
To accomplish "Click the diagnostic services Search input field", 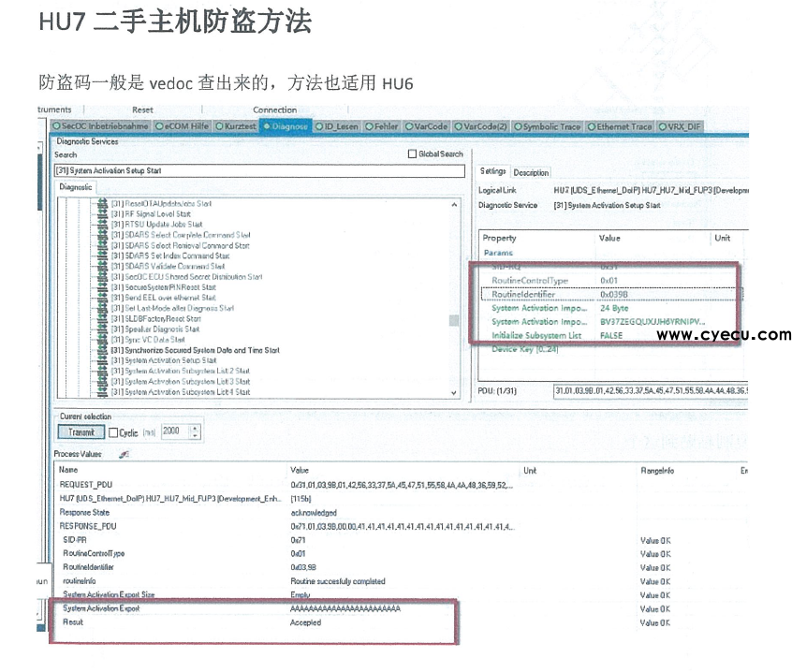I will click(259, 170).
